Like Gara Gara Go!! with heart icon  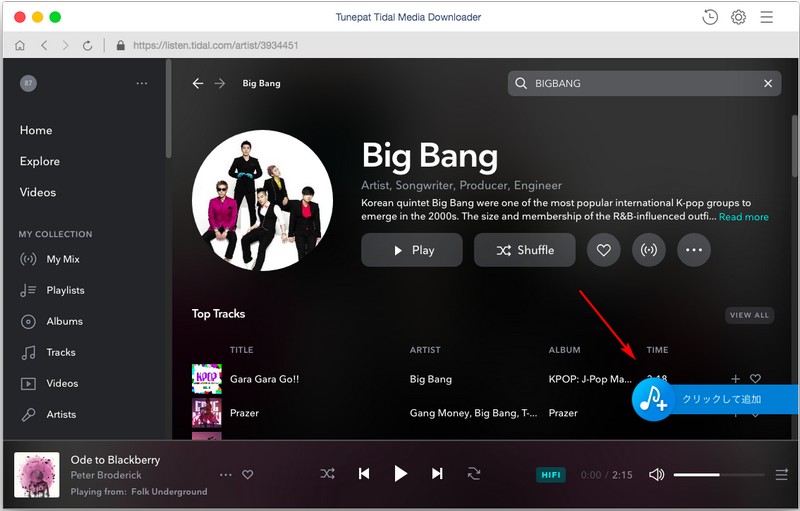(755, 378)
